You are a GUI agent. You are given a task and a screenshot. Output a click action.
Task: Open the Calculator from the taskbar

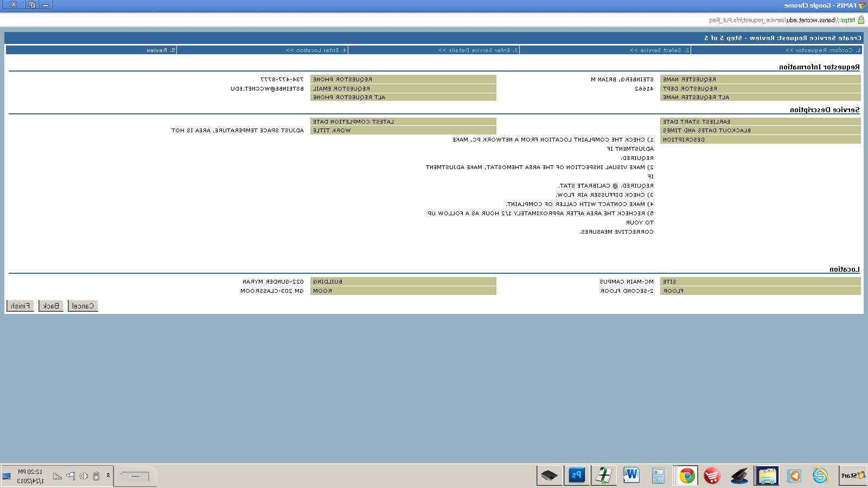point(658,476)
